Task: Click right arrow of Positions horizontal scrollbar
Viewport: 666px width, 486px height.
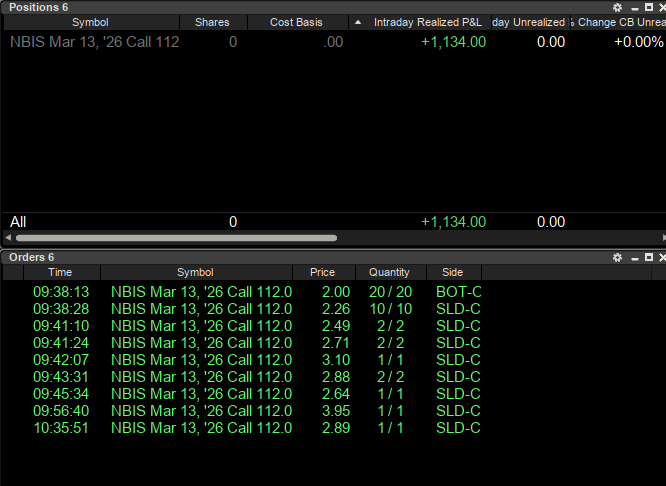Action: coord(663,237)
